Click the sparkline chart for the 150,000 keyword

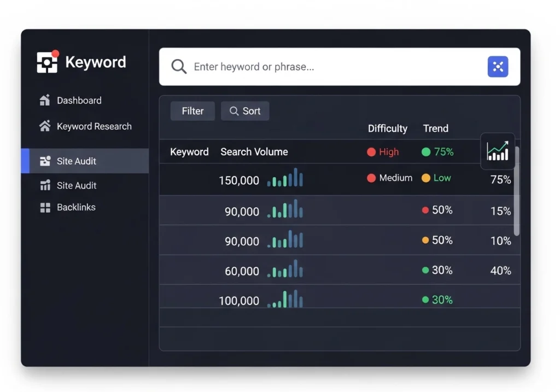(x=284, y=178)
